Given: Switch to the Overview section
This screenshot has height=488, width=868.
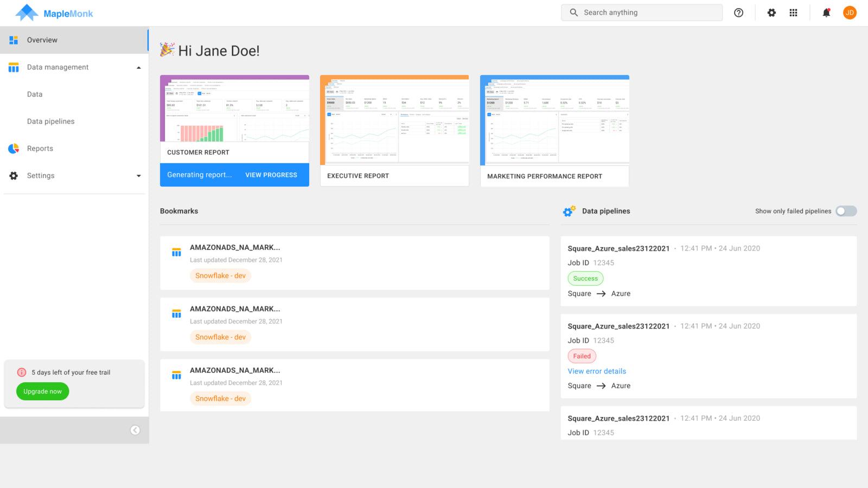Looking at the screenshot, I should click(42, 40).
